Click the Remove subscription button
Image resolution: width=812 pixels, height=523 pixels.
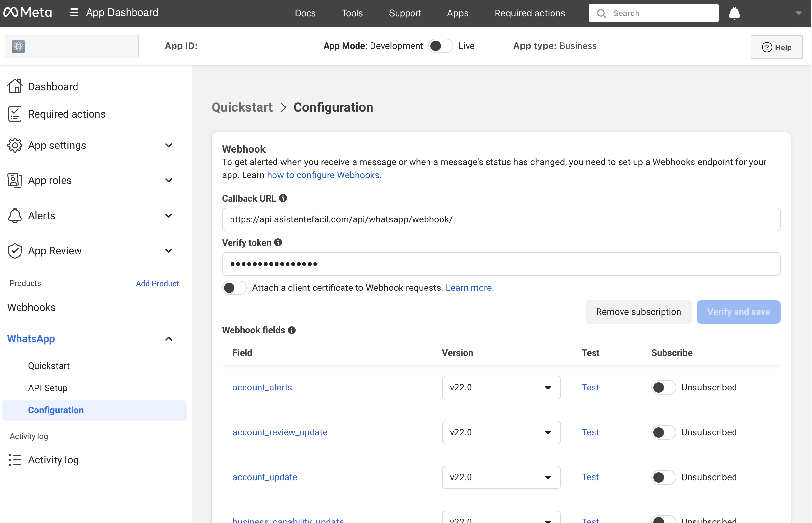coord(638,311)
